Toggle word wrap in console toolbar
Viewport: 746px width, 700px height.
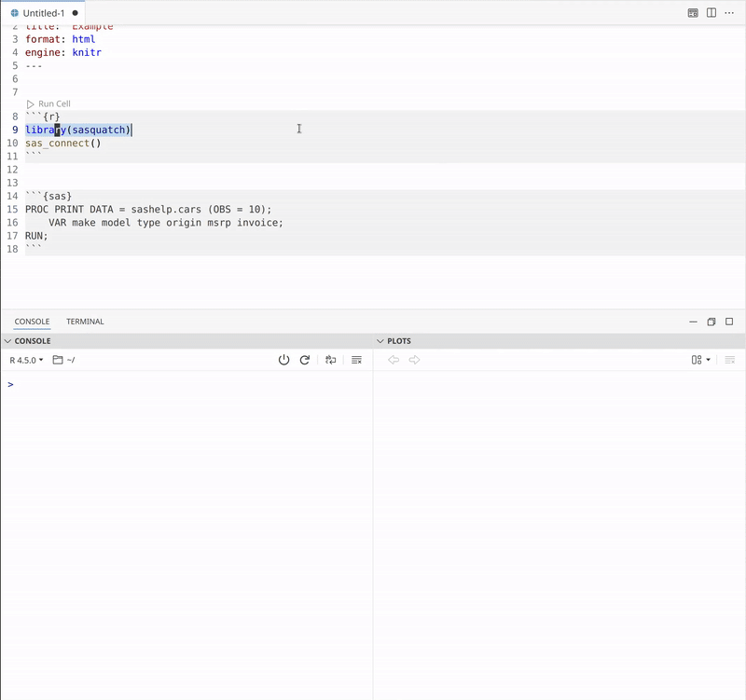[330, 360]
